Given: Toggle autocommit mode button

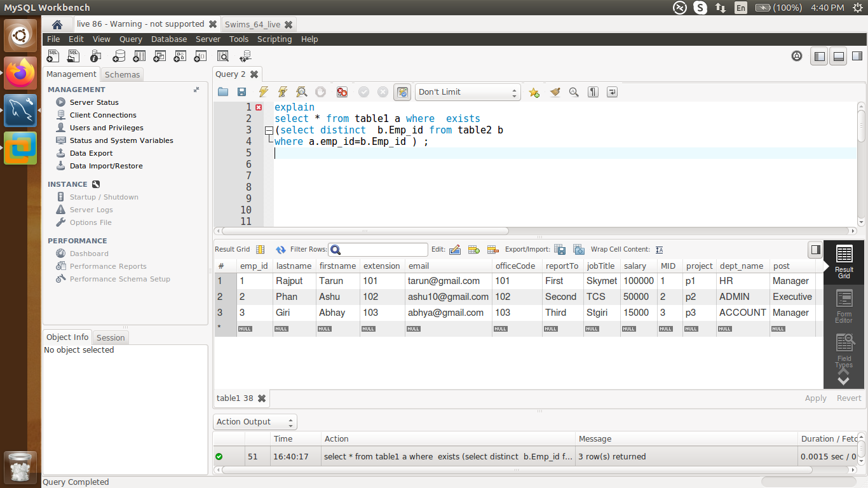Looking at the screenshot, I should coord(402,92).
